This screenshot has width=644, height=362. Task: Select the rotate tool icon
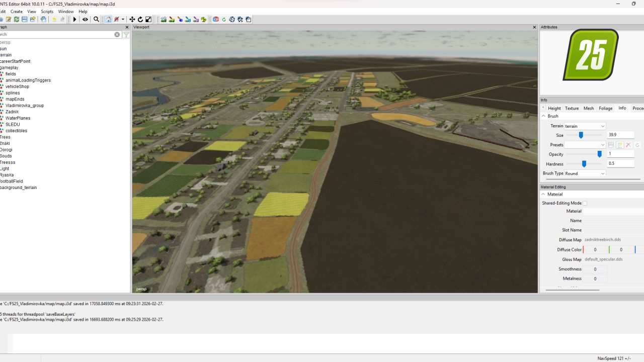[140, 20]
